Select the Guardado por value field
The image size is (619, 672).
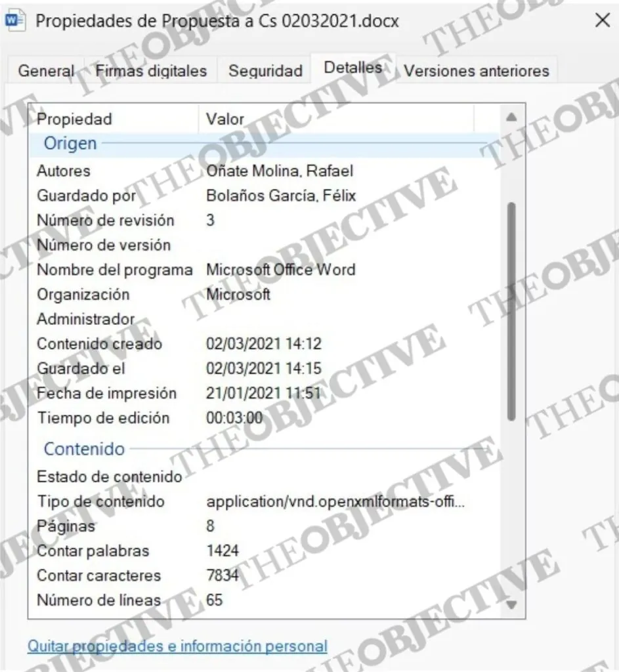pyautogui.click(x=282, y=196)
